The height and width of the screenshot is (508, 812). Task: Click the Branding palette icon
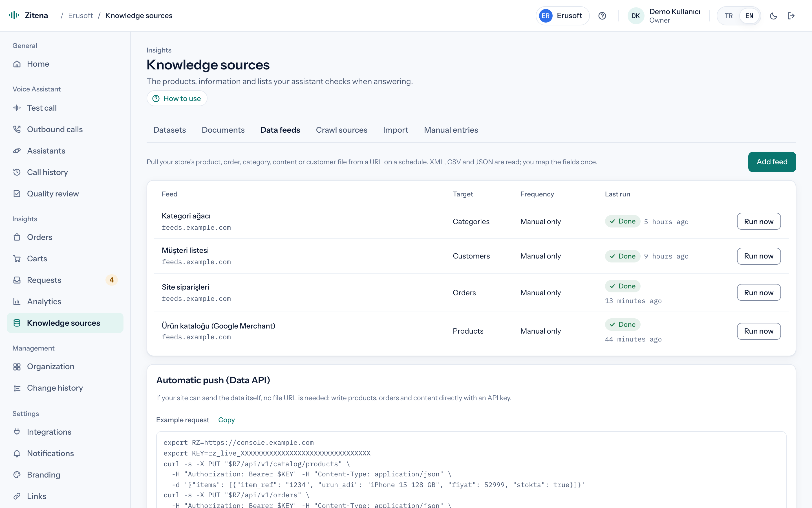pos(17,475)
